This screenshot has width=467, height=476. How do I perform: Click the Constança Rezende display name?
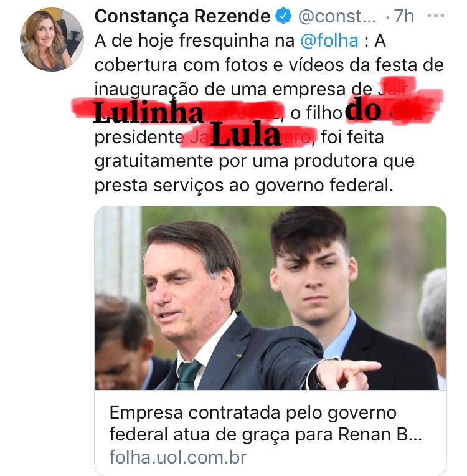pyautogui.click(x=182, y=16)
